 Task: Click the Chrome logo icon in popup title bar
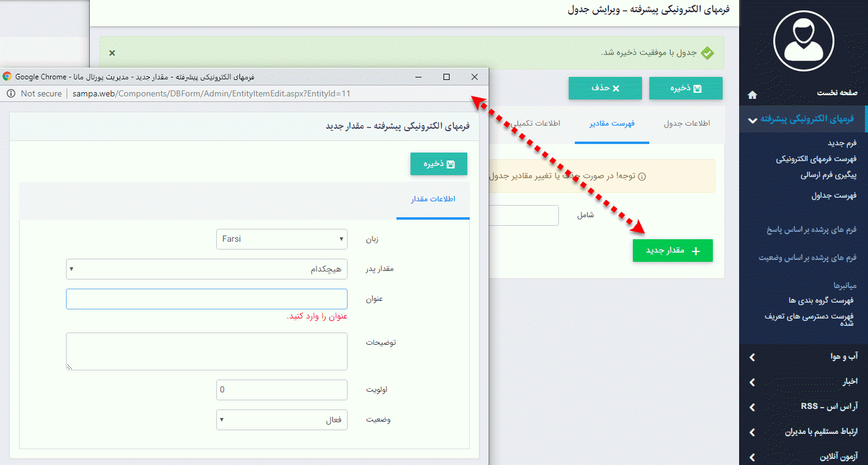click(7, 77)
